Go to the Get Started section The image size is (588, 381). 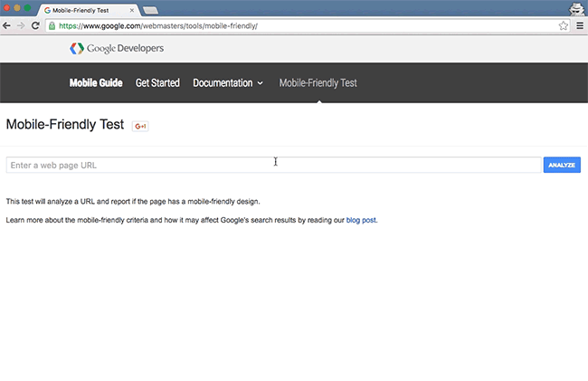click(x=157, y=83)
